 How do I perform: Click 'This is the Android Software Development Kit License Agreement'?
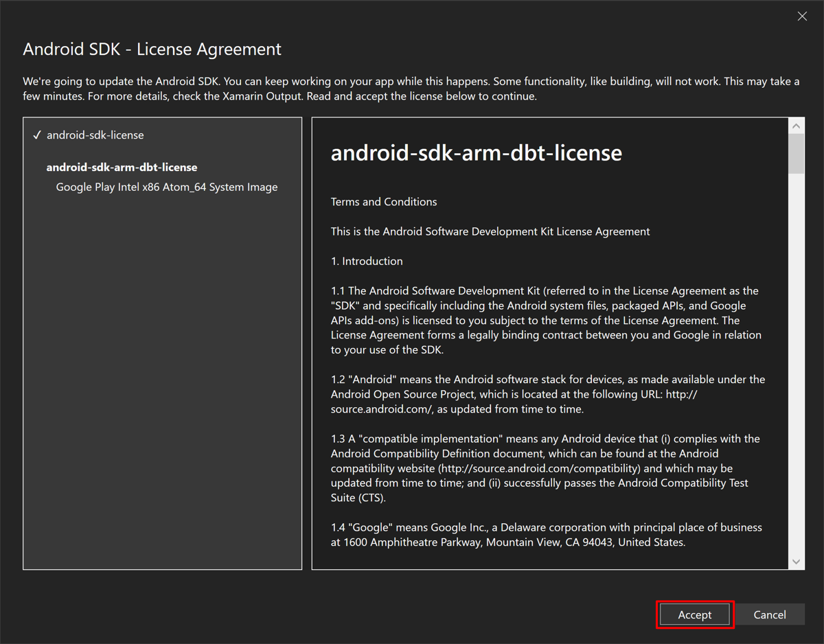(490, 231)
